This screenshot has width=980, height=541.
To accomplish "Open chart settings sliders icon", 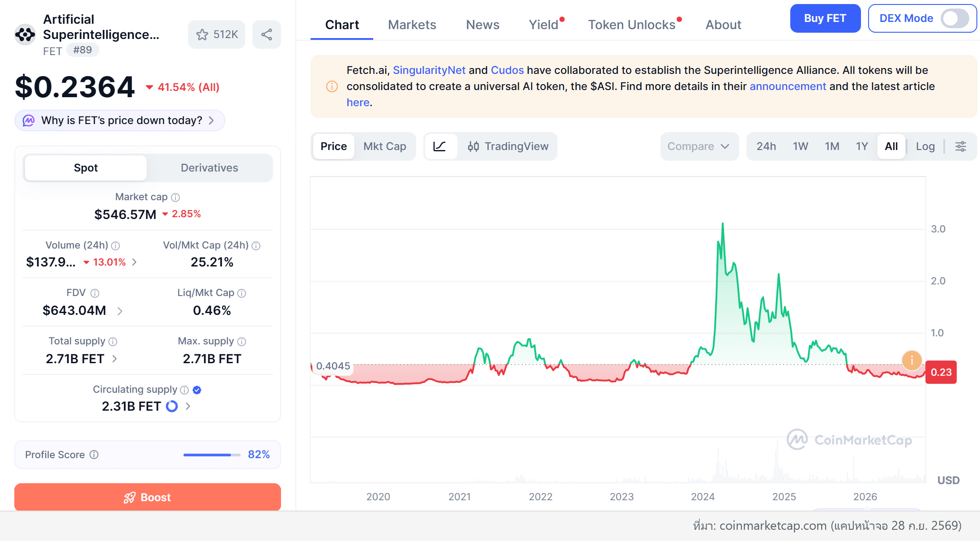I will (961, 146).
